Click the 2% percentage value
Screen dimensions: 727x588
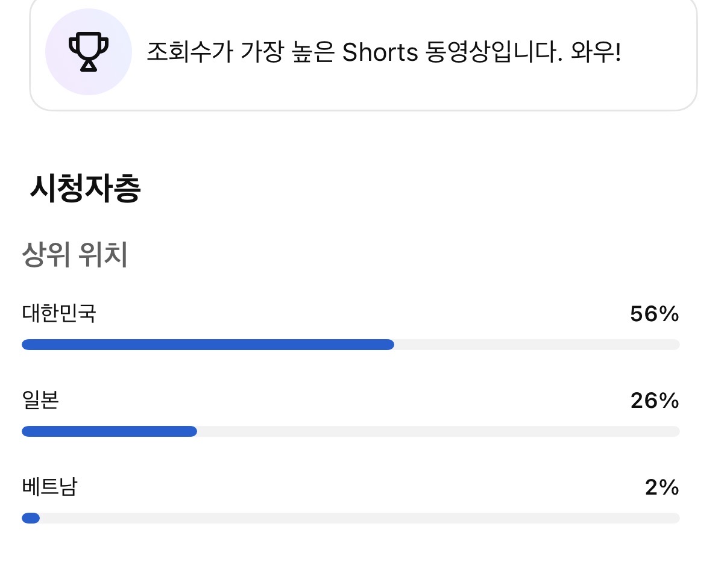[661, 487]
